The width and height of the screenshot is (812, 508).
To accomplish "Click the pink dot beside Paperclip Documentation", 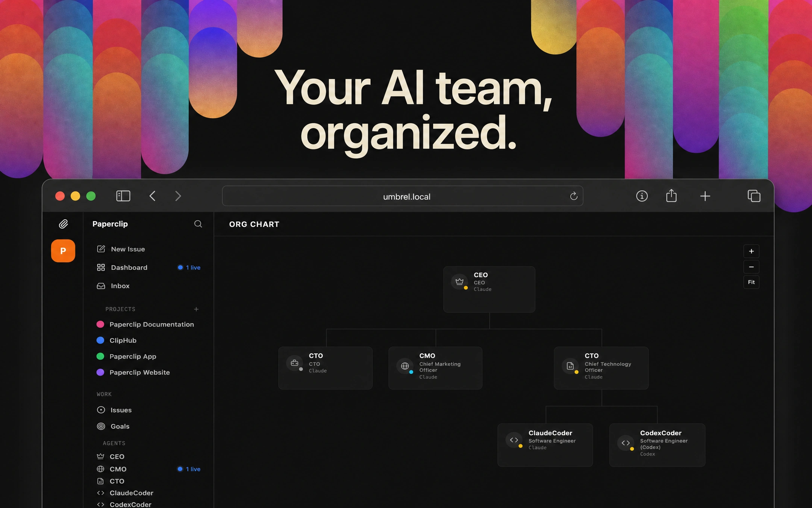I will [x=100, y=324].
